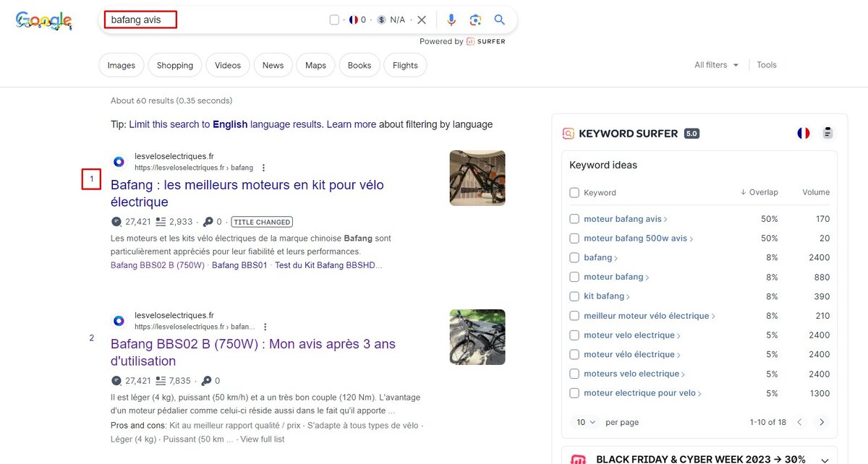Image resolution: width=868 pixels, height=464 pixels.
Task: Open the bike thumbnail of the first result
Action: (x=477, y=178)
